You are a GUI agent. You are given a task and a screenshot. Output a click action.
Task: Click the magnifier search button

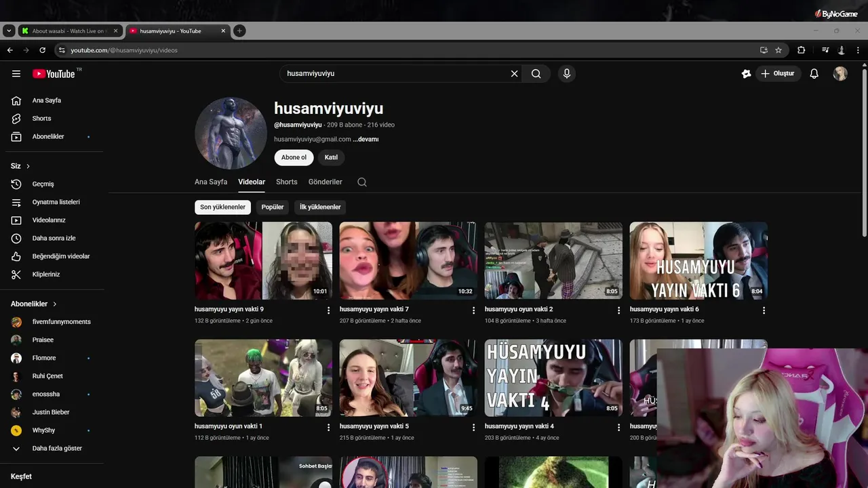[x=536, y=74]
